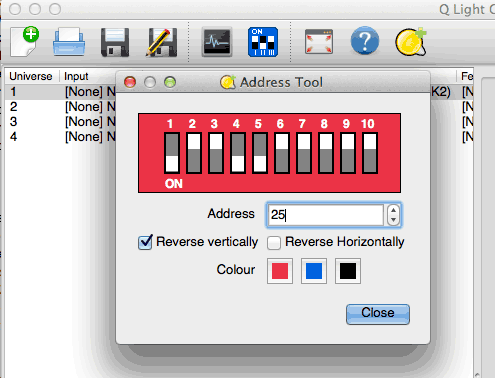Save workspace with the floppy disk icon
This screenshot has height=378, width=495.
(115, 42)
